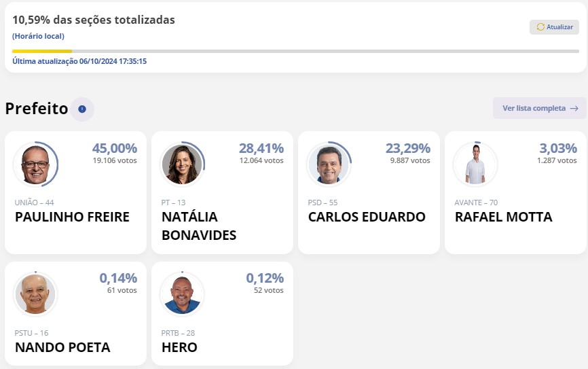Open Nando Poeta's portrait photo
This screenshot has height=369, width=588.
tap(35, 294)
